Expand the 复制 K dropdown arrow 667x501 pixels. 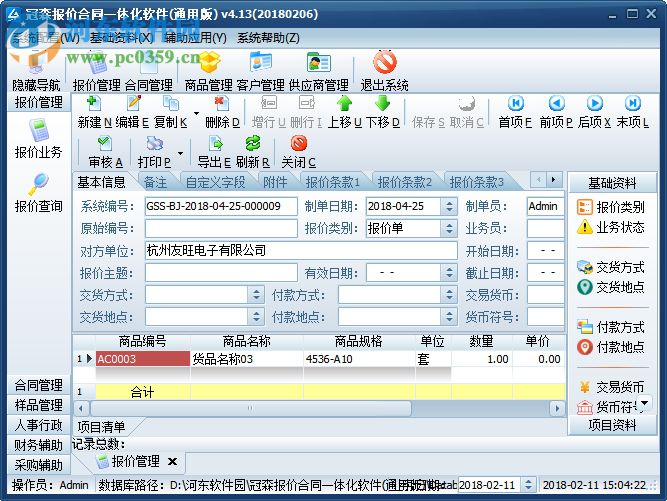coord(196,114)
